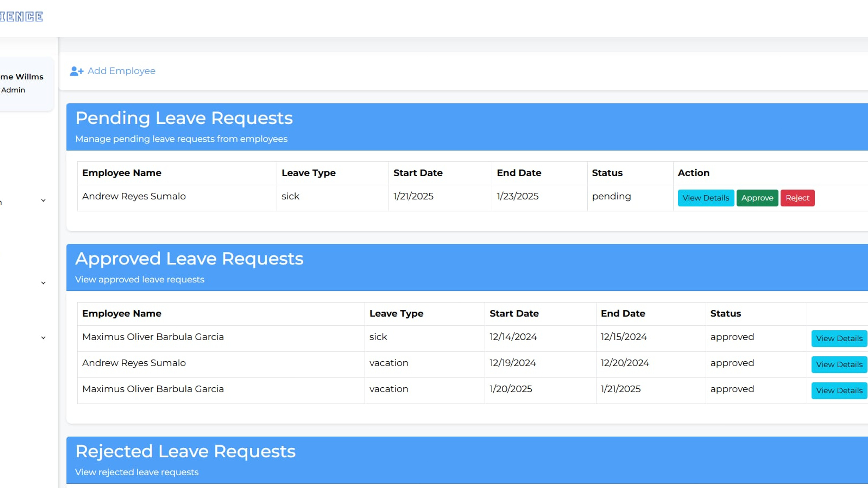Approve Andrew Reyes Sumalo's sick leave
Screen dimensions: 868x488
(x=757, y=198)
